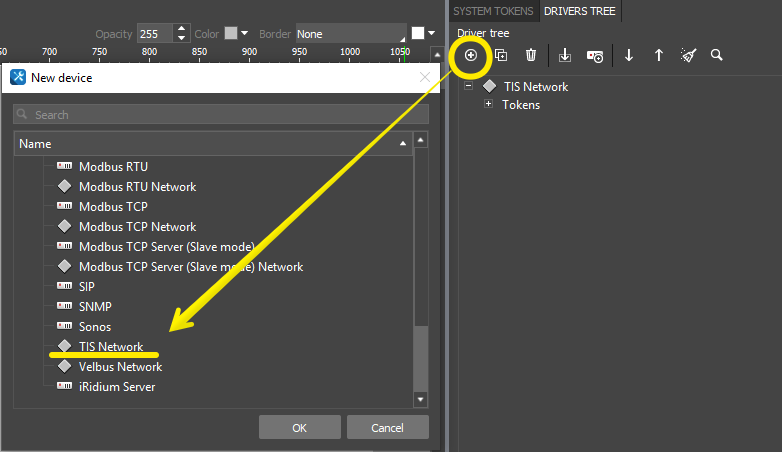Select the DRIVERS TREE tab

580,11
